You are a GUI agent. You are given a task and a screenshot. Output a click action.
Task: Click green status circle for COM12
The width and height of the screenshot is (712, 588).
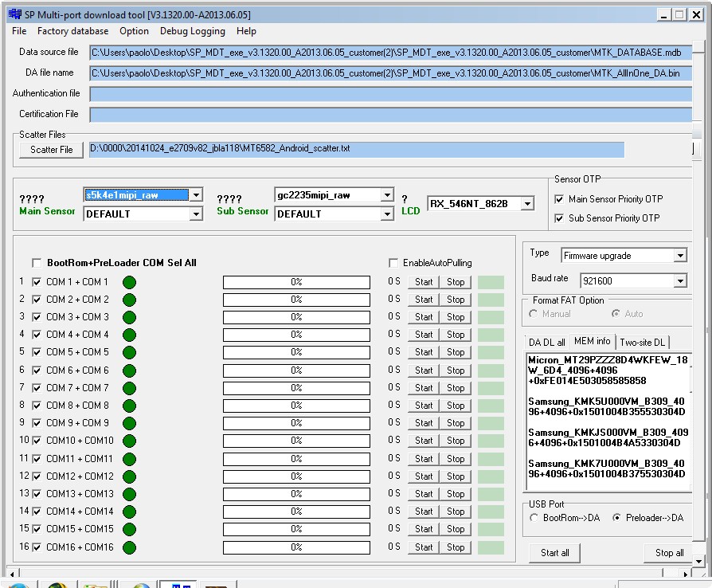coord(129,476)
